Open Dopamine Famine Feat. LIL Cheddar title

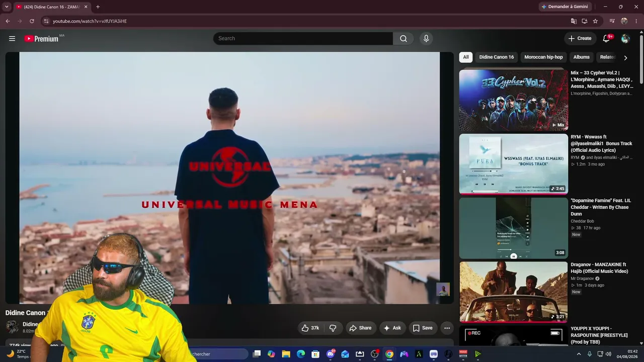coord(601,207)
